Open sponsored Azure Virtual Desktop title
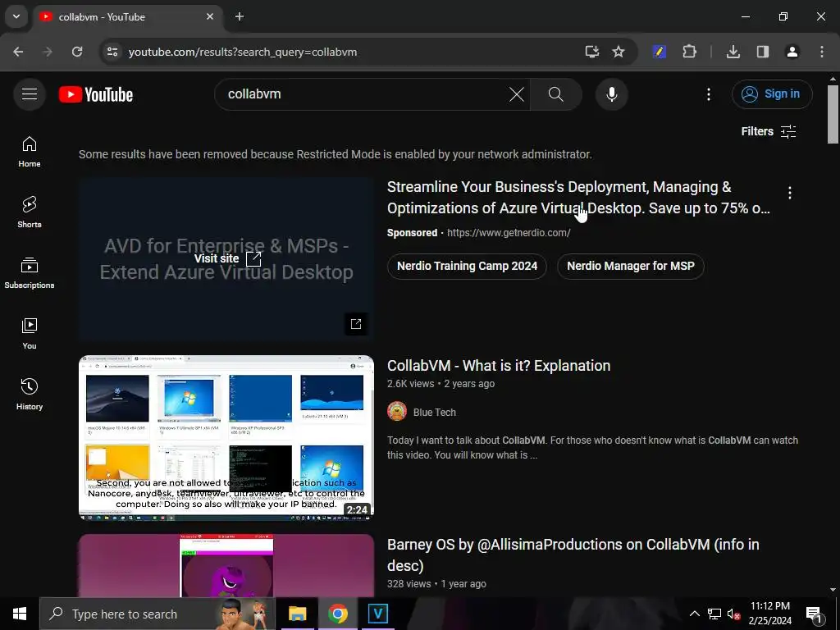 (578, 197)
